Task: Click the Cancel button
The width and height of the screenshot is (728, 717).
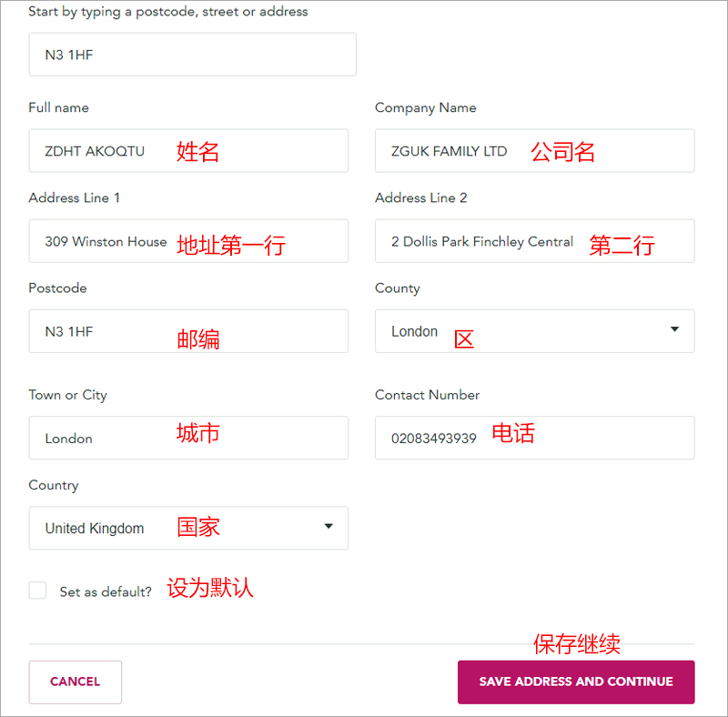Action: (x=76, y=682)
